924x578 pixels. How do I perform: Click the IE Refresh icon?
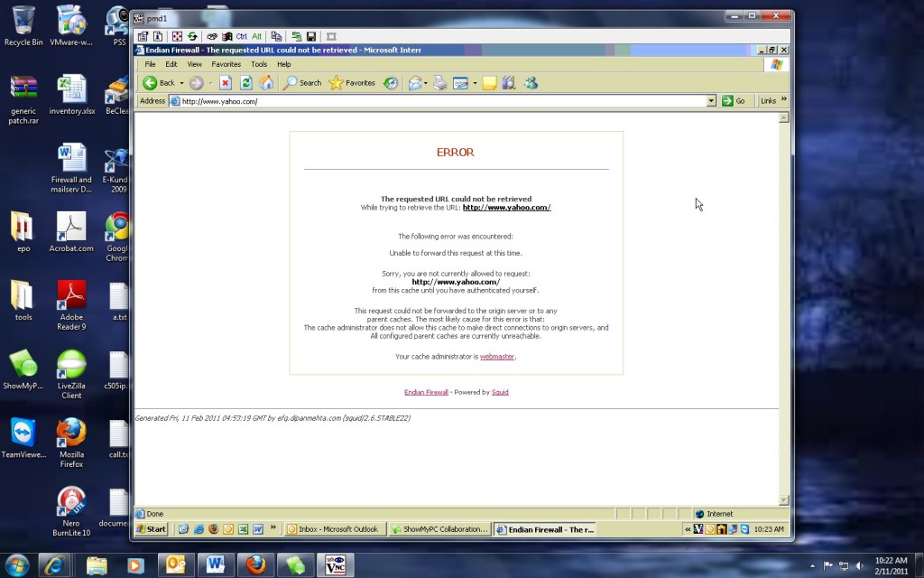(x=245, y=83)
